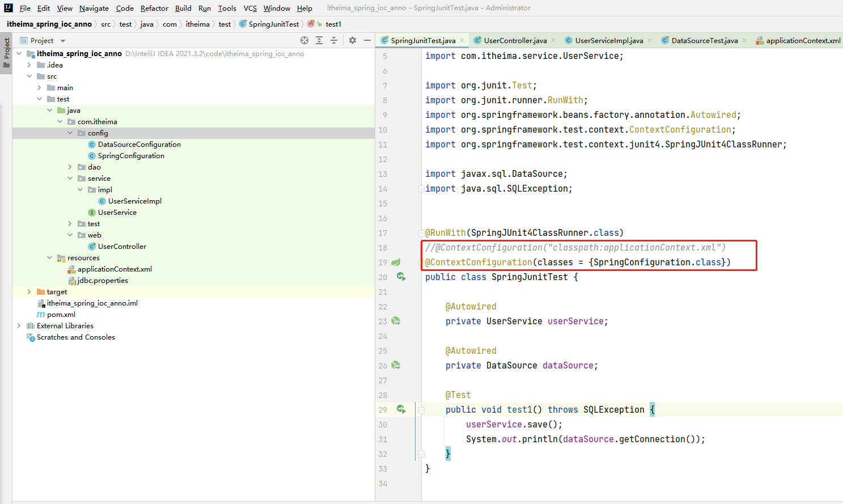The width and height of the screenshot is (843, 504).
Task: Toggle fold on test1 method body
Action: 421,409
